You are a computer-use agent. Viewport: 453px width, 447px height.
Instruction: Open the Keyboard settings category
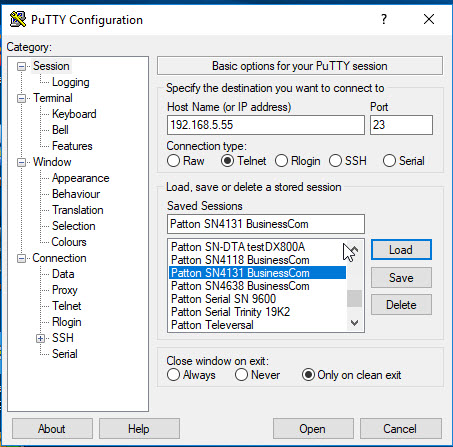tap(74, 114)
